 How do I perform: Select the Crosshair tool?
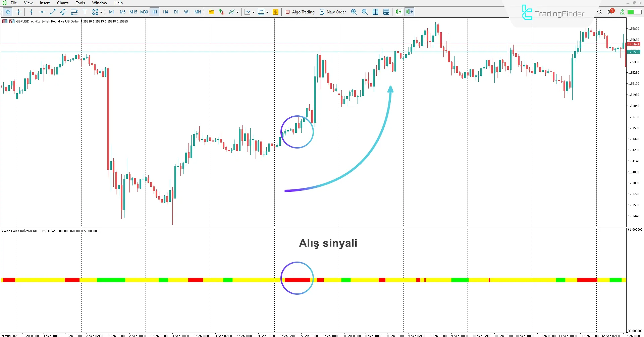coord(19,12)
